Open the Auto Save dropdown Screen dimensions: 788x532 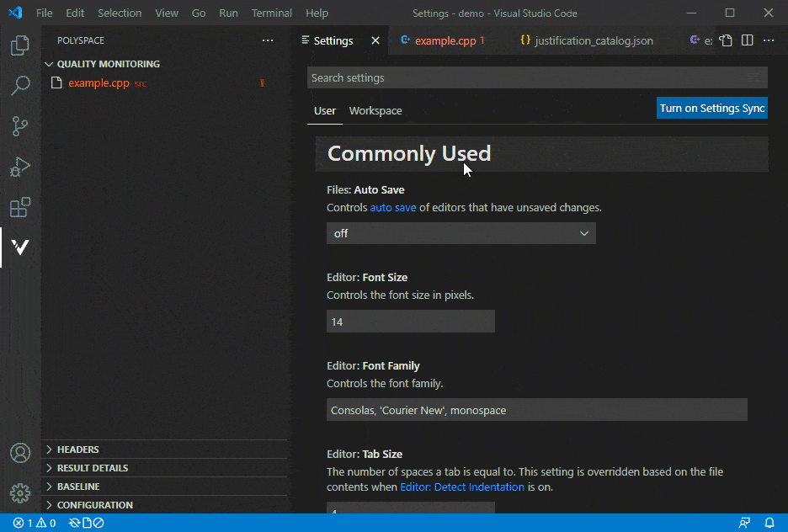pyautogui.click(x=461, y=233)
